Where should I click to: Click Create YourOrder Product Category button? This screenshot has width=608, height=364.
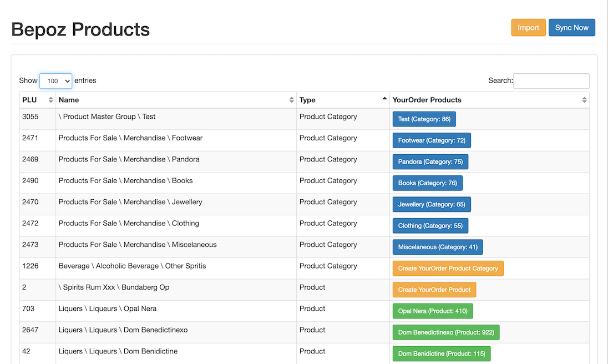click(448, 268)
